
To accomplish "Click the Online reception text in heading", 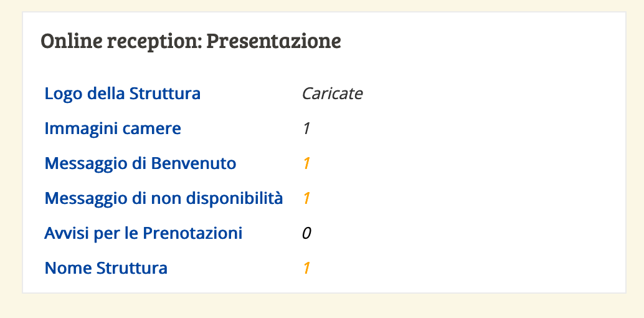I will click(121, 42).
